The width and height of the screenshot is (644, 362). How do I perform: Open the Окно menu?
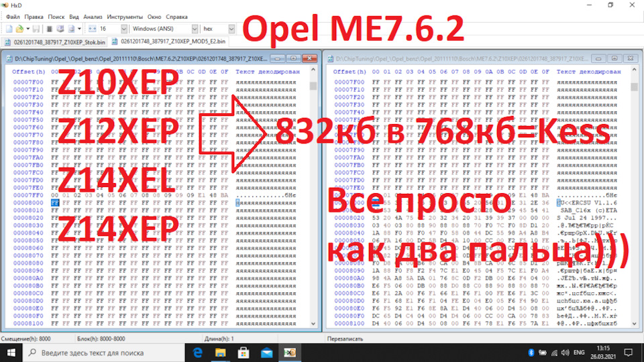click(154, 17)
